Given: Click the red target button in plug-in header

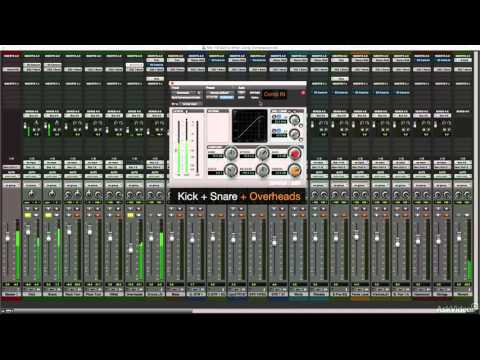Looking at the screenshot, I should pyautogui.click(x=303, y=93).
